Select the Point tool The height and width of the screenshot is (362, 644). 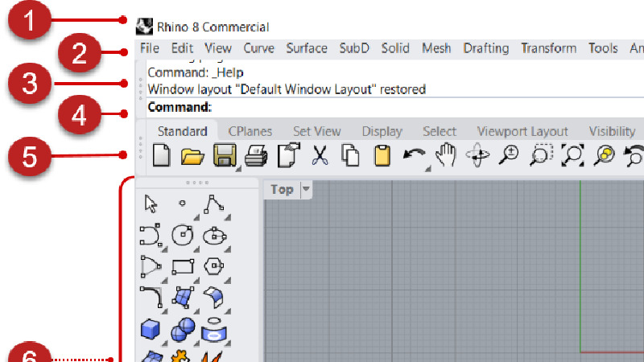[x=183, y=203]
